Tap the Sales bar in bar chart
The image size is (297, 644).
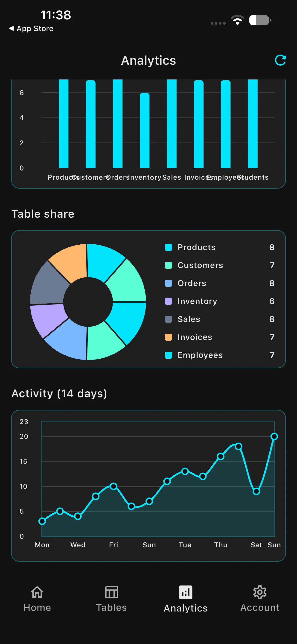tap(172, 124)
